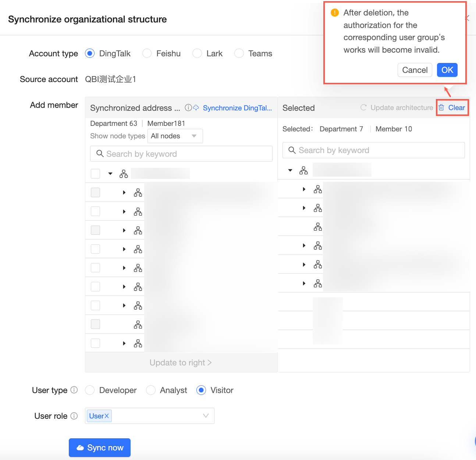
Task: Click the 'Department 7' selected count
Action: point(341,129)
